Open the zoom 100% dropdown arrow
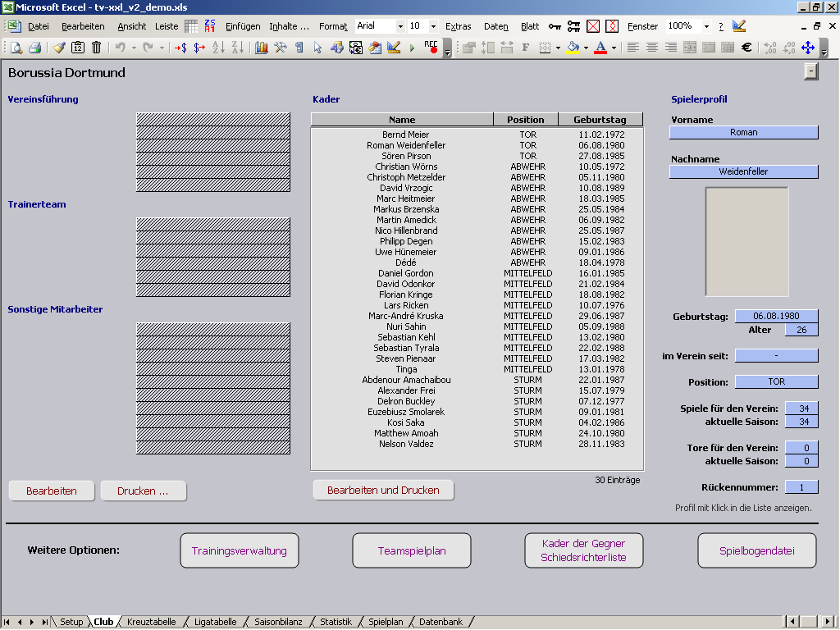Viewport: 840px width, 630px height. pos(706,26)
